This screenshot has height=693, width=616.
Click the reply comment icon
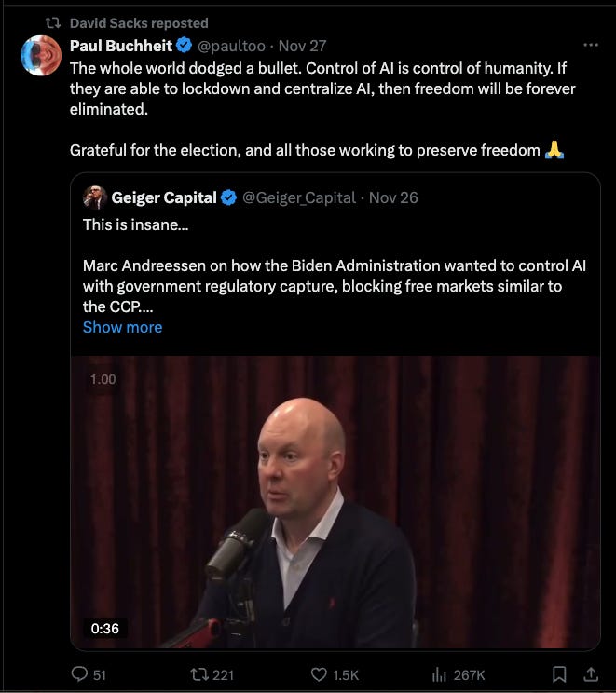point(79,674)
